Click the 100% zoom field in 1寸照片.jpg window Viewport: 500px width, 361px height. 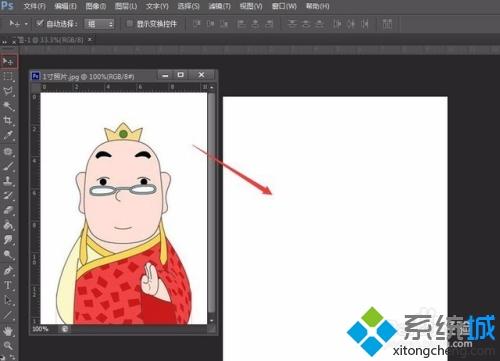[x=40, y=329]
